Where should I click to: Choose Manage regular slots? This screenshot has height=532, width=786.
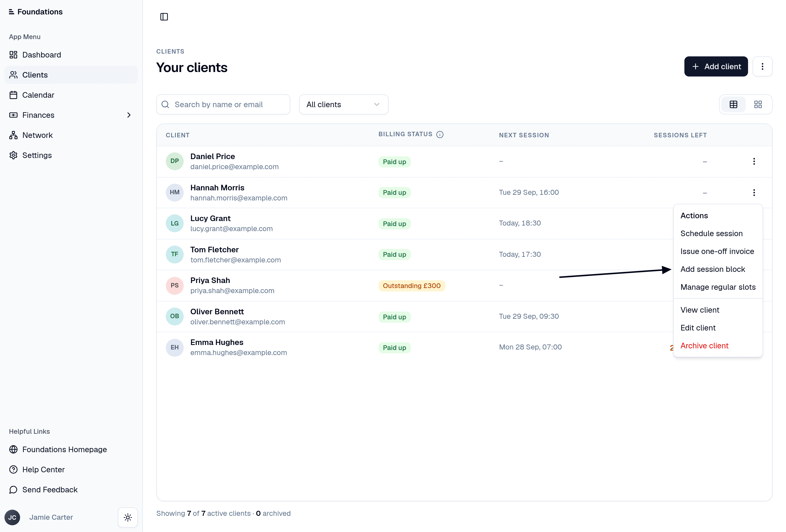[718, 287]
